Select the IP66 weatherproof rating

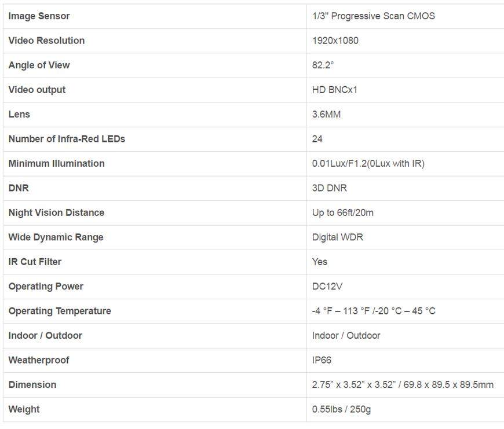pyautogui.click(x=322, y=360)
